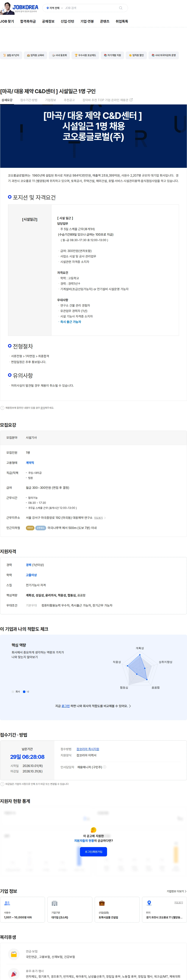Open the 지역 전체 region dropdown

click(x=54, y=8)
